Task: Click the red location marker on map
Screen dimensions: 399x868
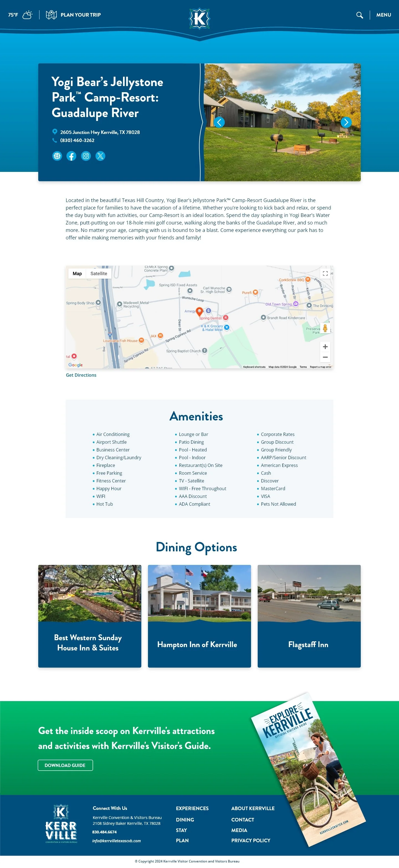Action: (x=199, y=312)
